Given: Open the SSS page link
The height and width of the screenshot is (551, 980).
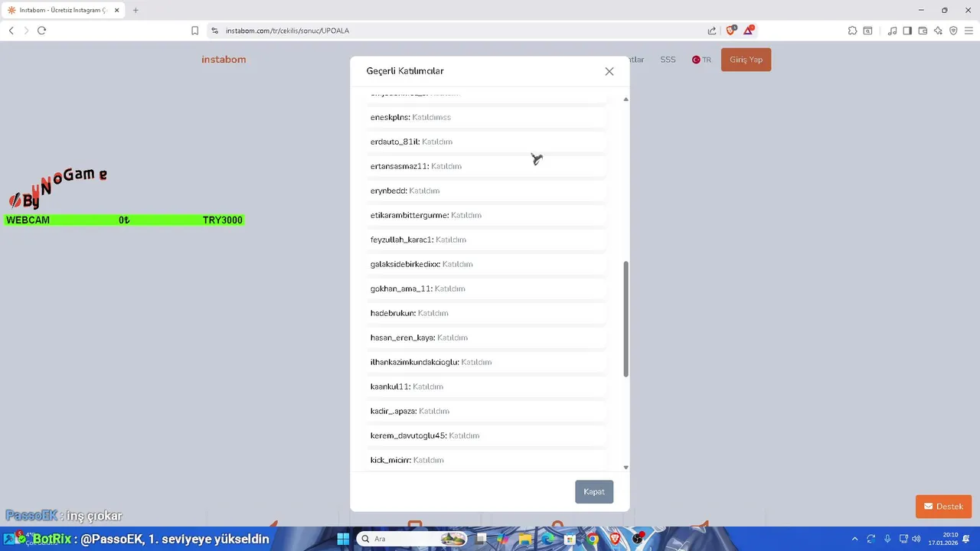Looking at the screenshot, I should [668, 60].
